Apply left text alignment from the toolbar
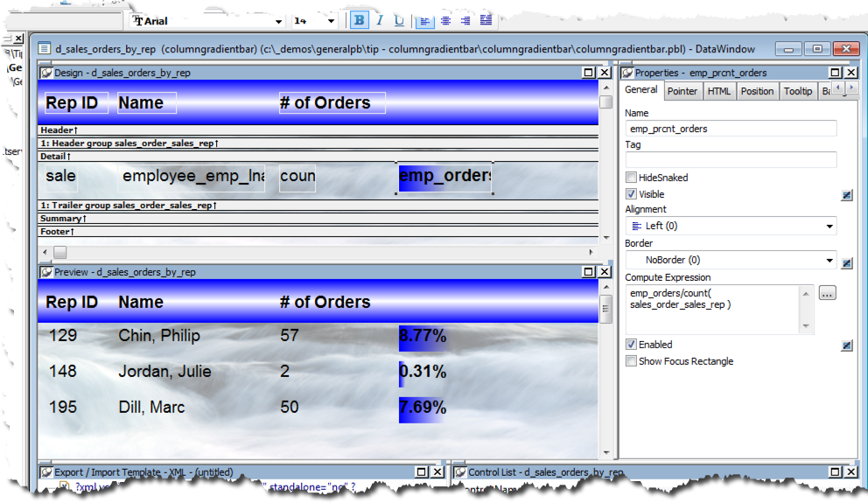Viewport: 868px width, 503px height. coord(424,21)
